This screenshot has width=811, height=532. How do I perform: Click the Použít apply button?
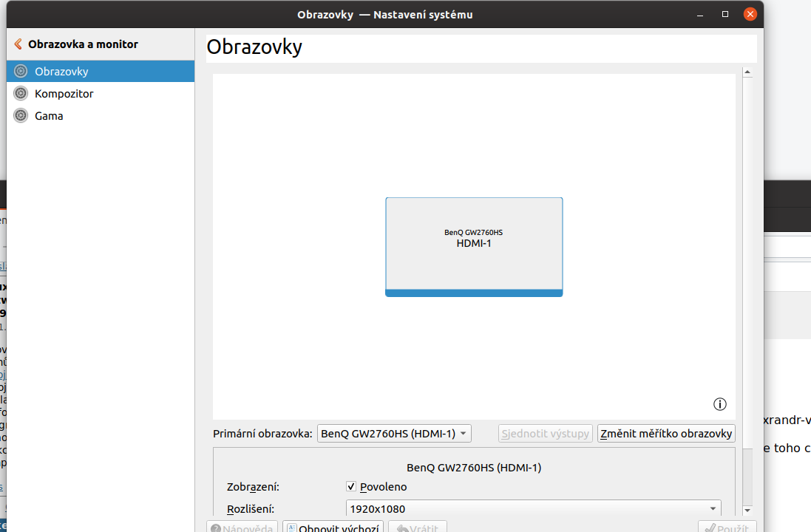tap(727, 527)
